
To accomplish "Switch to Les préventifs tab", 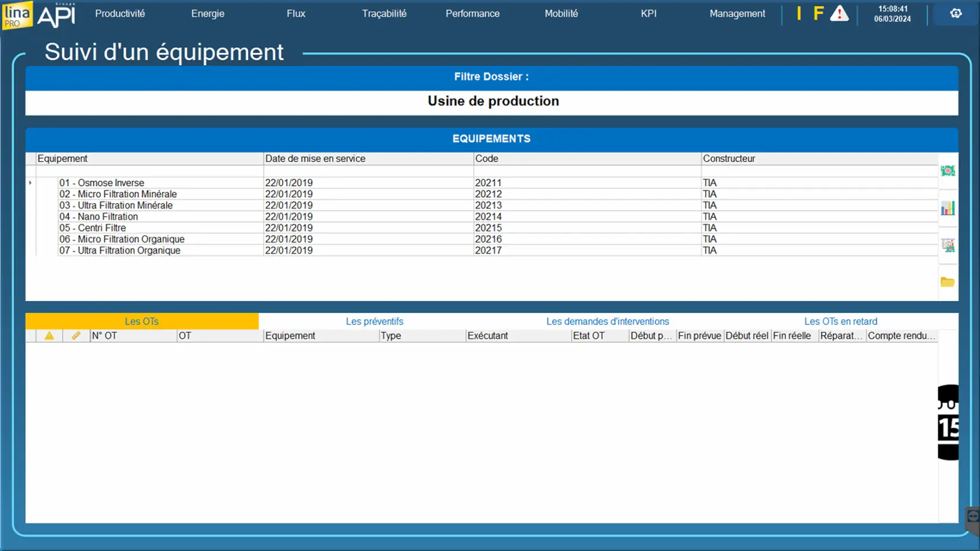I will click(x=374, y=321).
